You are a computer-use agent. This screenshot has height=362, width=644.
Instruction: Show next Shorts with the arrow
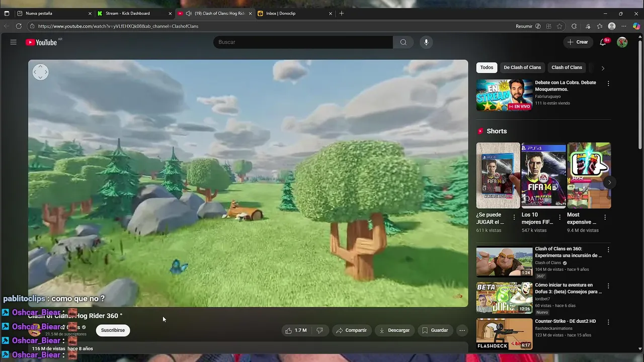[x=609, y=183]
